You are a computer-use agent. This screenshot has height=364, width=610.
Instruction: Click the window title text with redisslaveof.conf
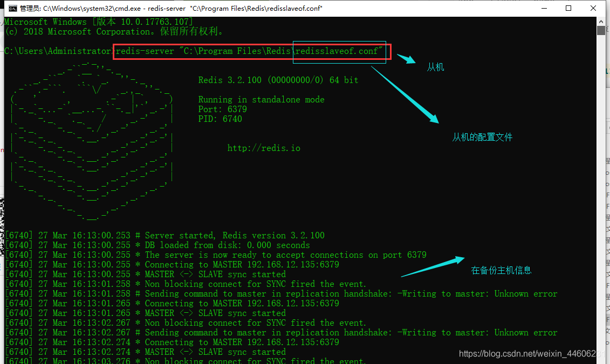click(x=171, y=8)
